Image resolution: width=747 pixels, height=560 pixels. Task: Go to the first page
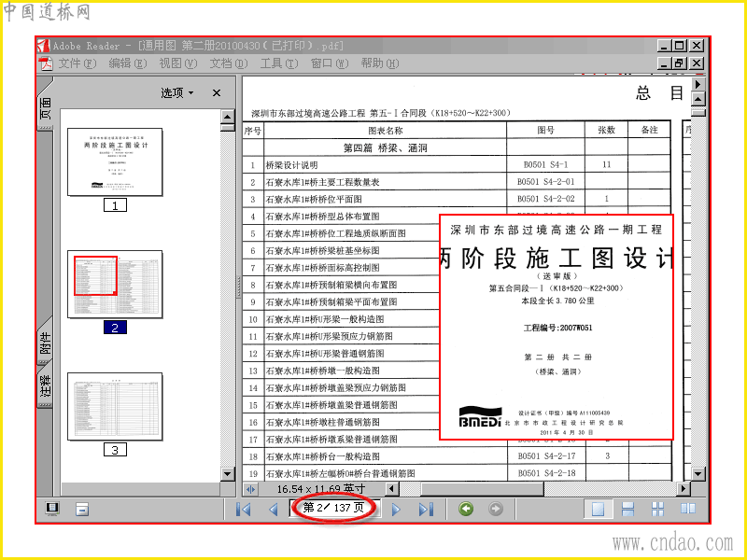pyautogui.click(x=244, y=509)
